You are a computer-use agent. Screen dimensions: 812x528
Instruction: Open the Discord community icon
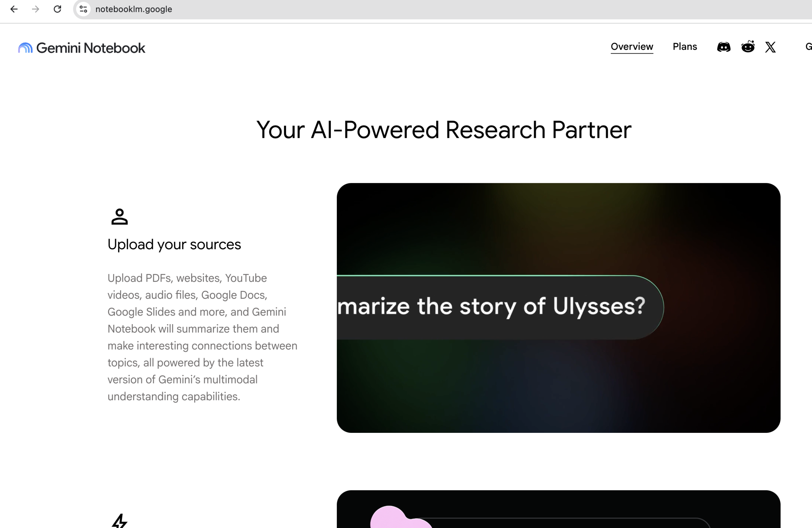pyautogui.click(x=724, y=47)
